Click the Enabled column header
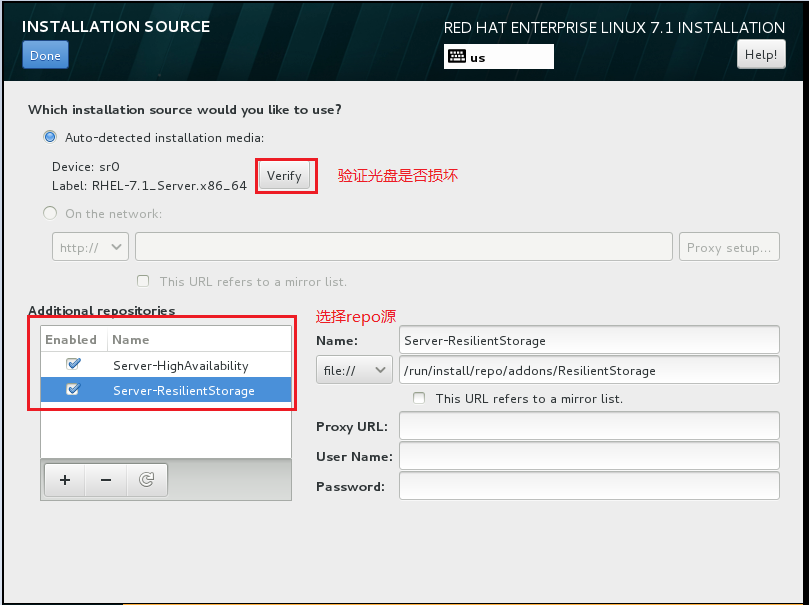 74,339
